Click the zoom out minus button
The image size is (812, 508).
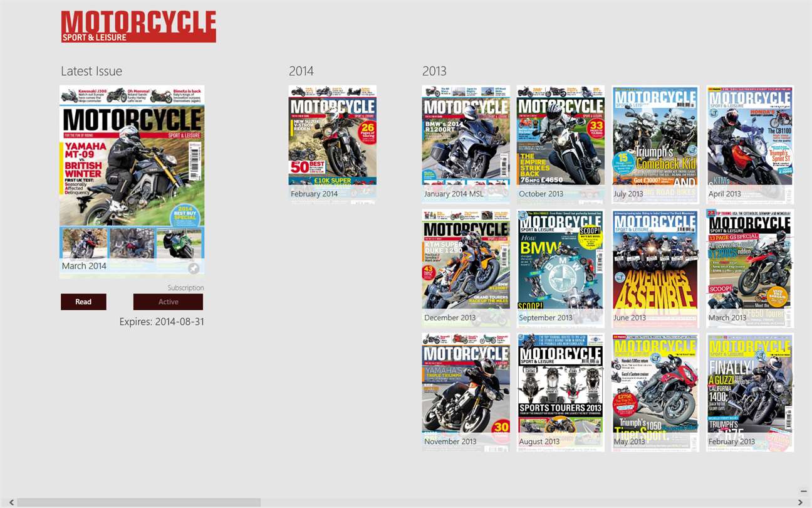(804, 491)
